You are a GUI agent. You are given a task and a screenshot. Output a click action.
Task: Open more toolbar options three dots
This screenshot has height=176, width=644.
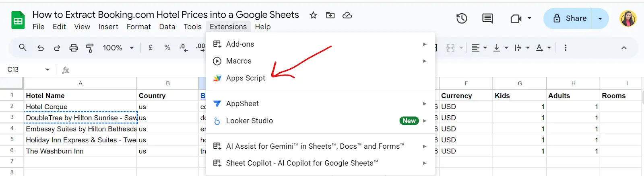(566, 48)
